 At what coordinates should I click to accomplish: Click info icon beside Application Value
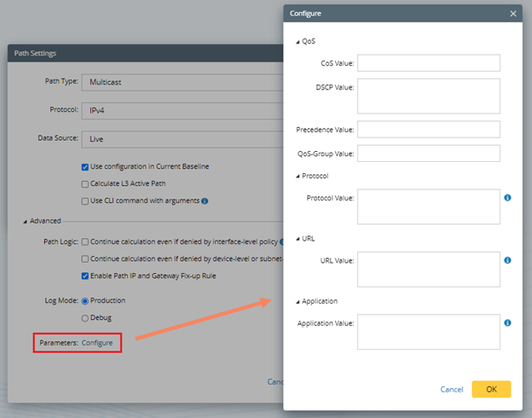[507, 323]
